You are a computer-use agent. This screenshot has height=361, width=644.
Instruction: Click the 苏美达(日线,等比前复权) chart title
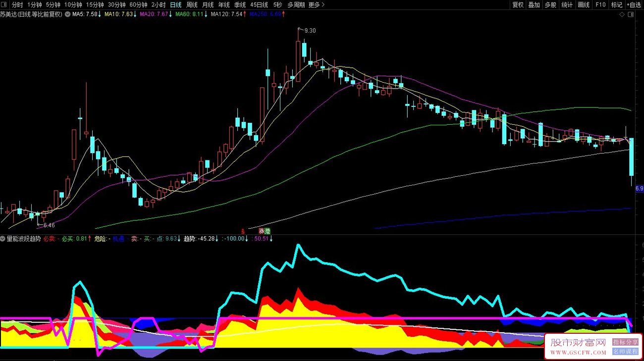32,14
